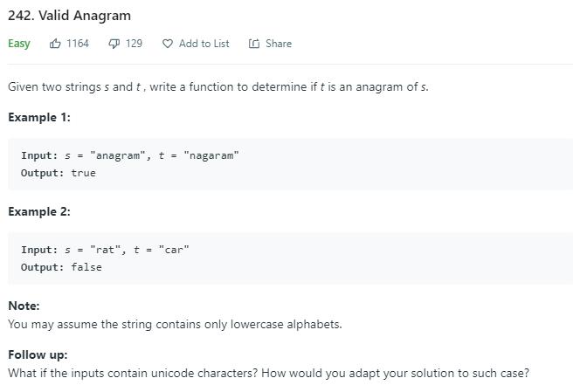Click Example 1 input line with "anagram"

tap(130, 155)
